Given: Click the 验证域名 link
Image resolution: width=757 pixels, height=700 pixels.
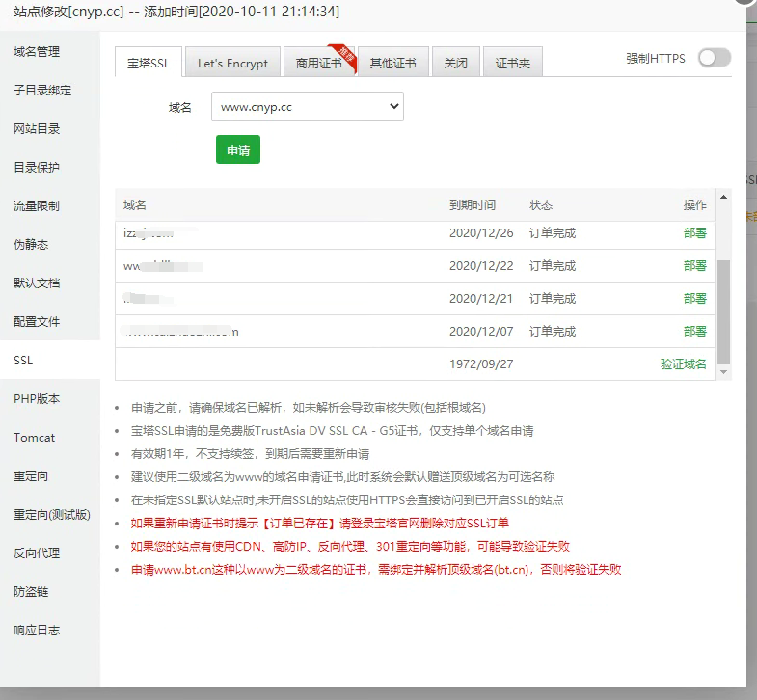Looking at the screenshot, I should pos(683,364).
